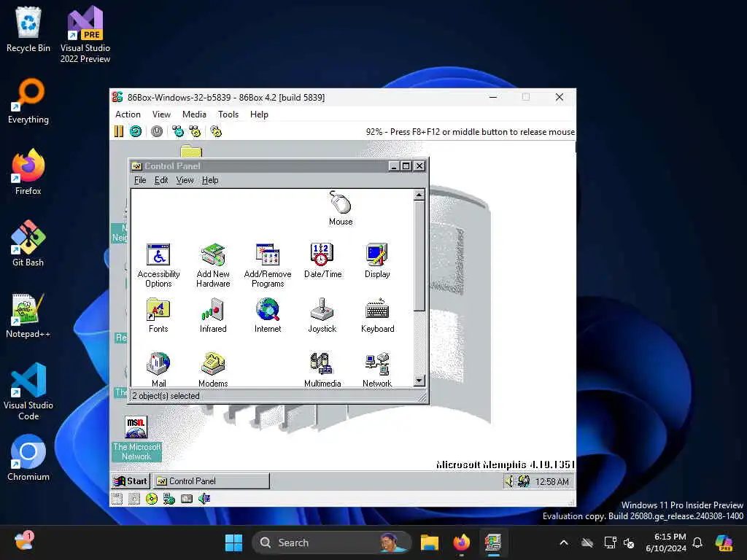The width and height of the screenshot is (747, 560).
Task: Click the Windows taskbar Search box
Action: pos(332,542)
